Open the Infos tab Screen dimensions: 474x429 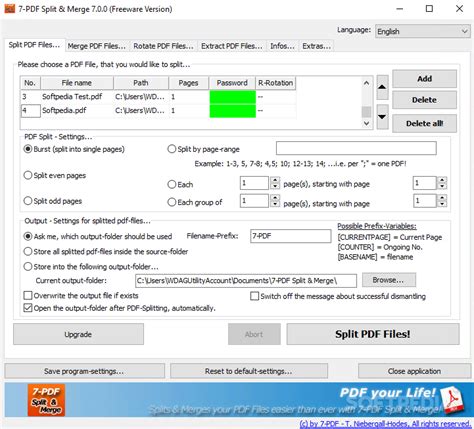(x=282, y=46)
